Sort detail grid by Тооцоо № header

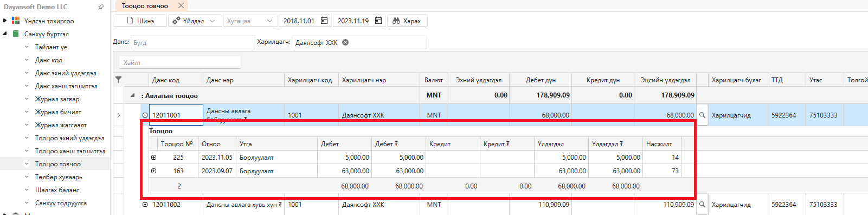[x=178, y=144]
